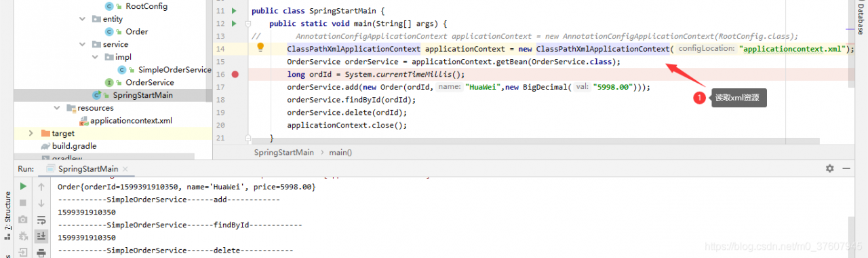Toggle breakpoint on line 16
This screenshot has width=868, height=258.
coord(235,74)
